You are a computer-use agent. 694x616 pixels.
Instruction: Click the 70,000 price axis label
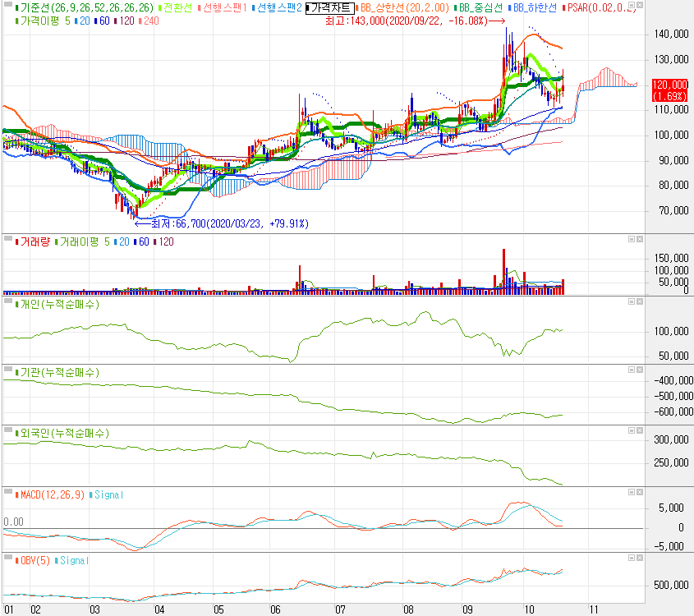(x=673, y=210)
